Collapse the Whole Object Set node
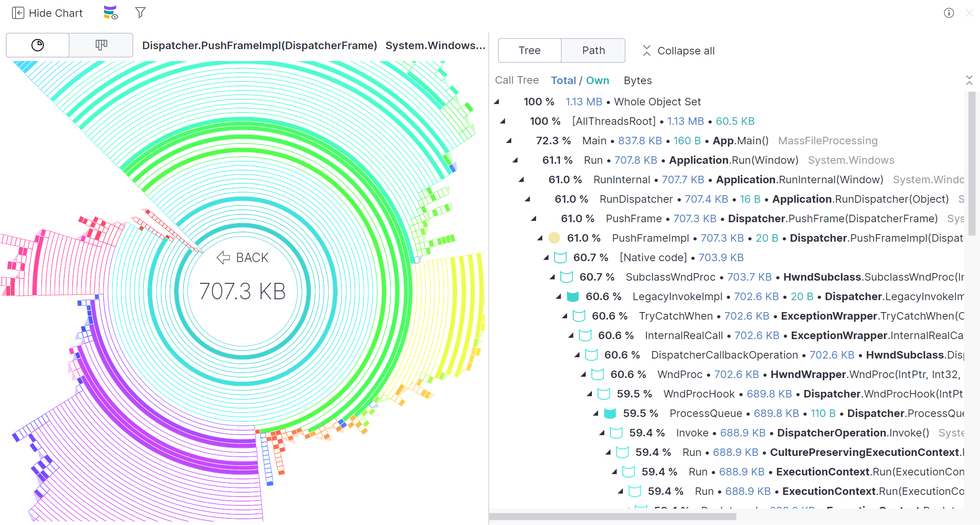Screen dimensions: 980x525 tap(497, 102)
